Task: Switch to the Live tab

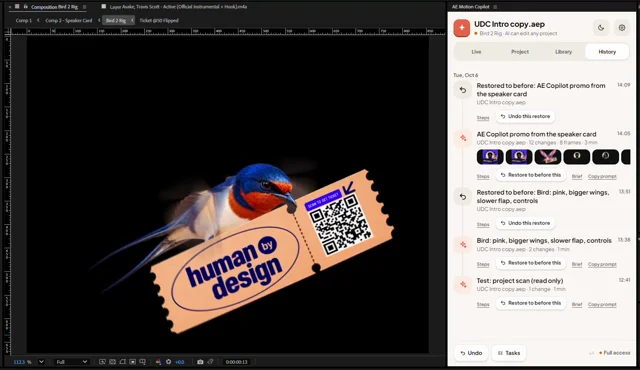Action: point(476,52)
